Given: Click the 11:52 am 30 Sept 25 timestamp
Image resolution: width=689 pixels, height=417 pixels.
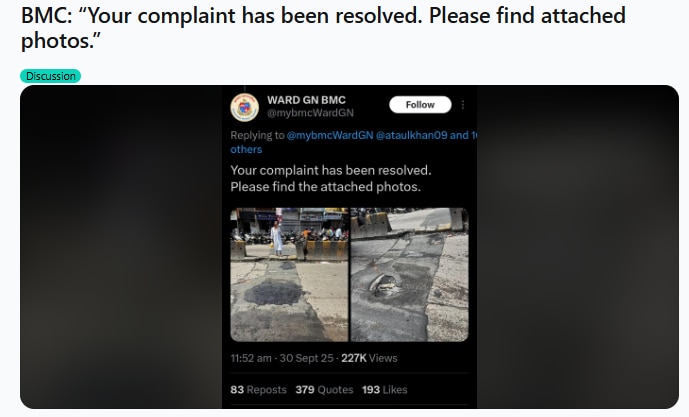Looking at the screenshot, I should (282, 358).
